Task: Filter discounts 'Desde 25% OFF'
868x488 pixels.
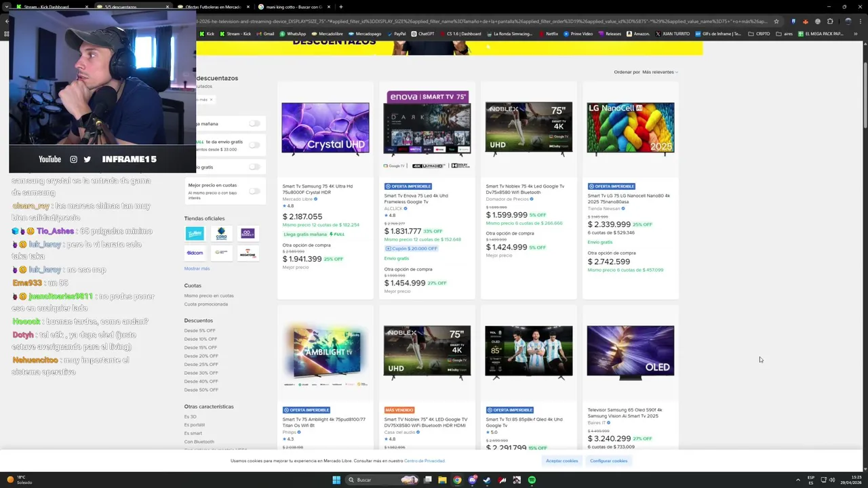Action: [201, 365]
